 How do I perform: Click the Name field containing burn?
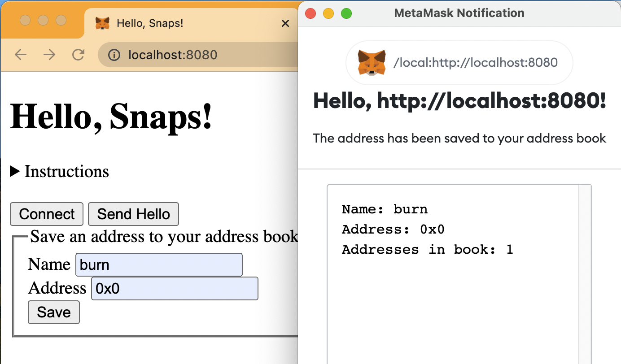coord(159,265)
